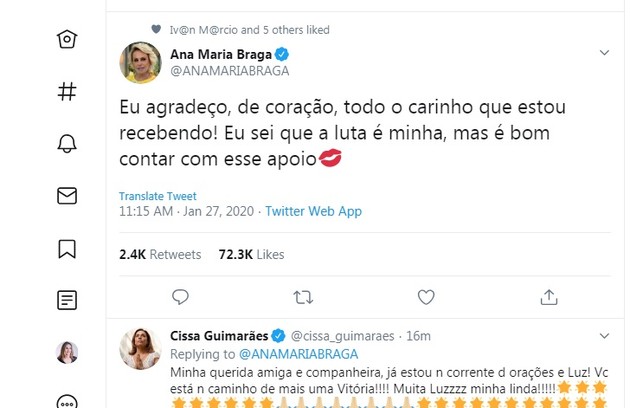
Task: Open the Notifications bell icon
Action: coord(67,143)
